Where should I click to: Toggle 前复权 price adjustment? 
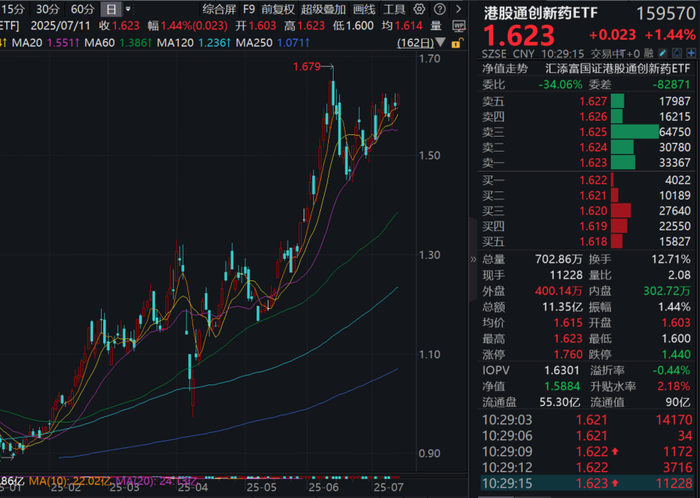pyautogui.click(x=278, y=9)
